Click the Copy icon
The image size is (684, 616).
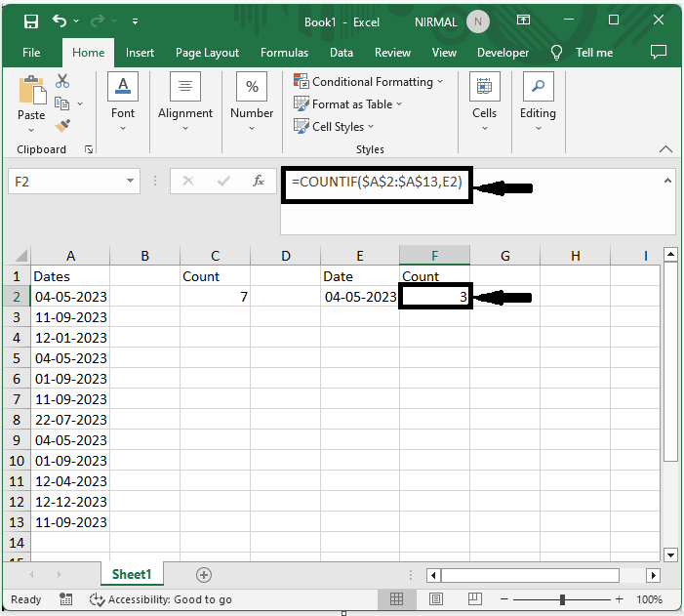click(61, 103)
